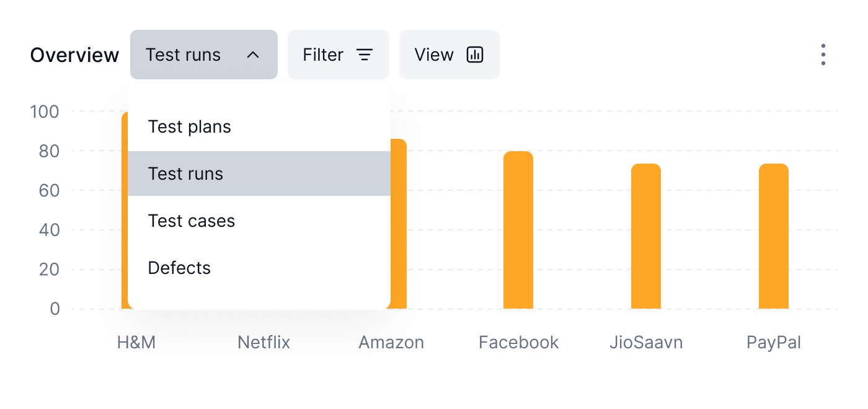Click the filter lines icon
Image resolution: width=868 pixels, height=409 pixels.
[x=365, y=55]
